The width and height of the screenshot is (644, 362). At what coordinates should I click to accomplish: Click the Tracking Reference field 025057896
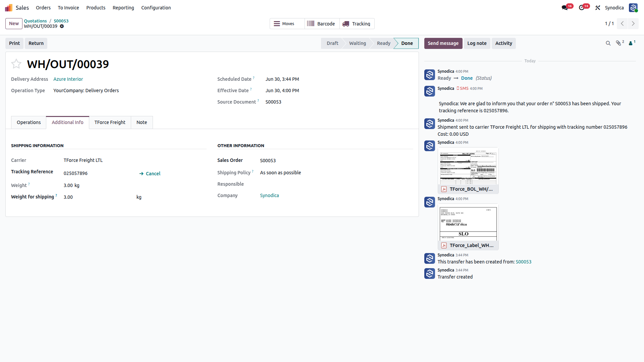coord(75,173)
